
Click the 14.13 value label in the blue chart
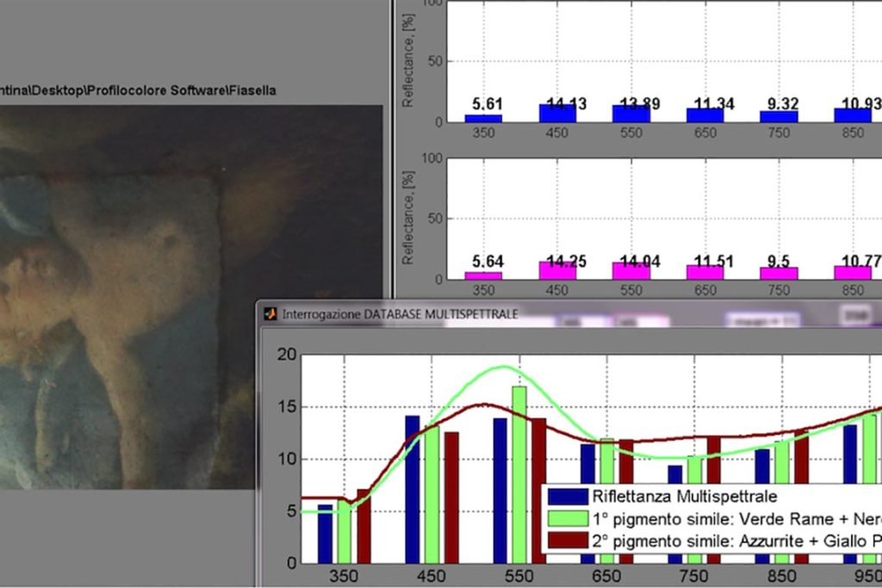click(567, 104)
